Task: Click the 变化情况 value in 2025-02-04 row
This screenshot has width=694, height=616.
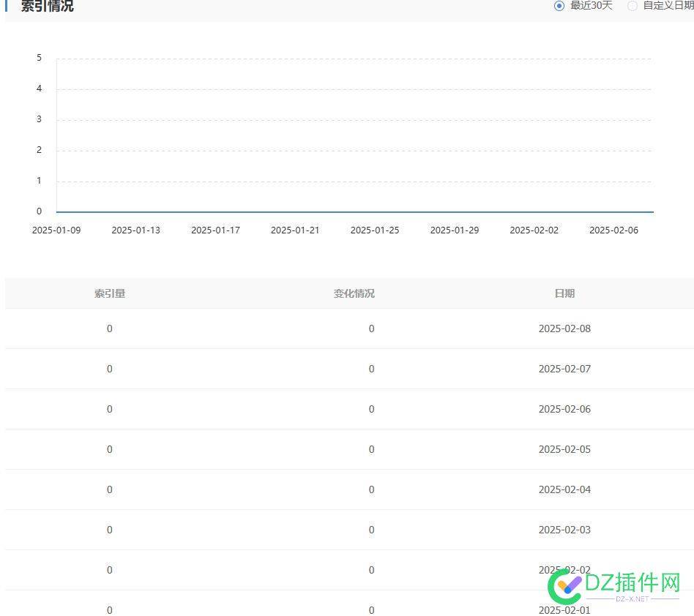Action: [371, 489]
